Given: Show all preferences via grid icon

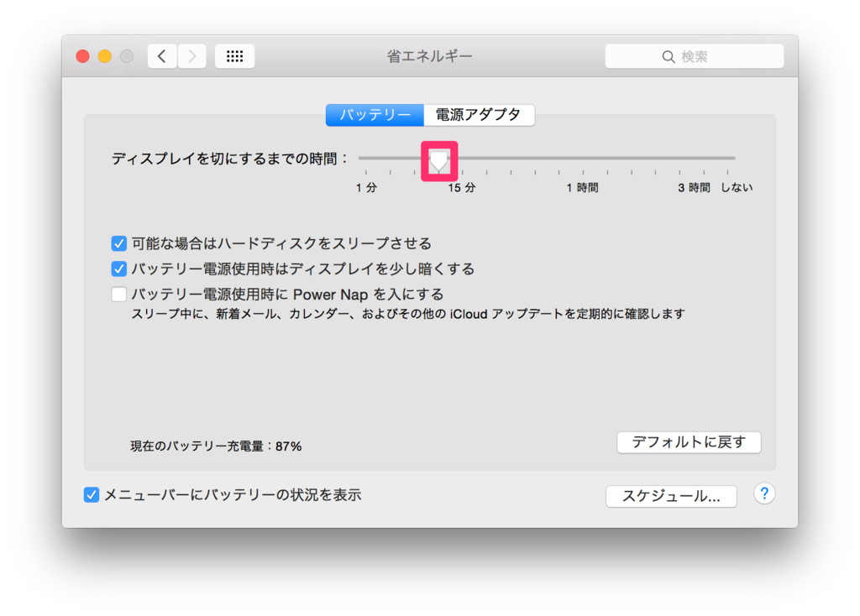Looking at the screenshot, I should pyautogui.click(x=235, y=56).
